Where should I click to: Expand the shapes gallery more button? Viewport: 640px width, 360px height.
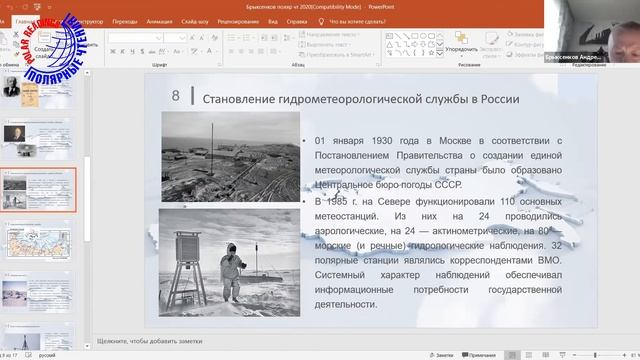(x=440, y=53)
